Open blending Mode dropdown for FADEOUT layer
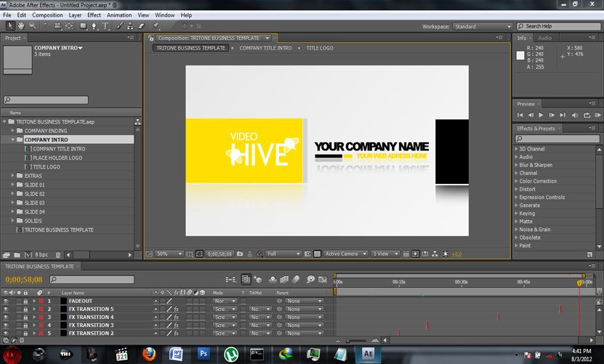Image resolution: width=604 pixels, height=364 pixels. 225,301
